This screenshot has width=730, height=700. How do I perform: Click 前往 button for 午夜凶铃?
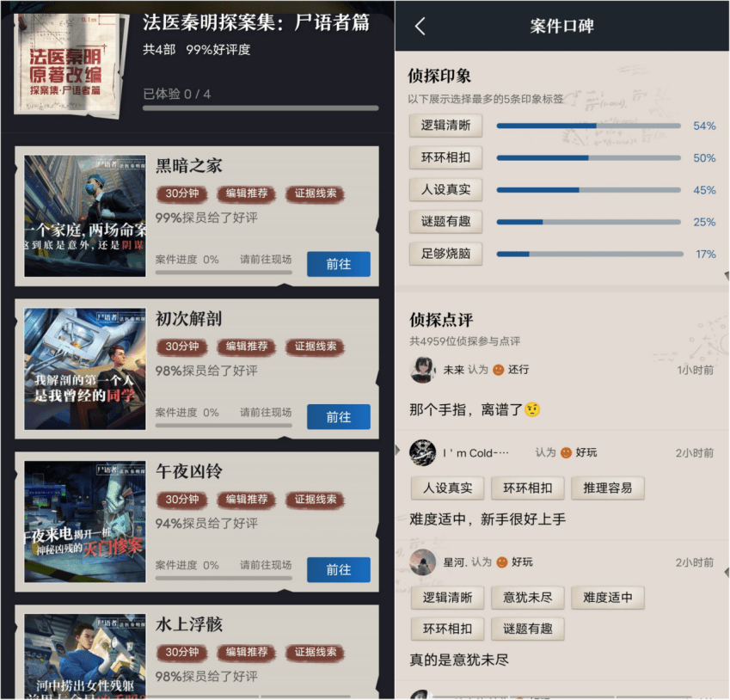[339, 569]
